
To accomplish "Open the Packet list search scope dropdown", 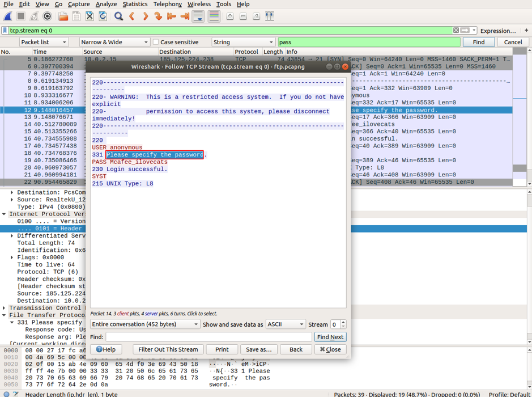I will click(44, 42).
